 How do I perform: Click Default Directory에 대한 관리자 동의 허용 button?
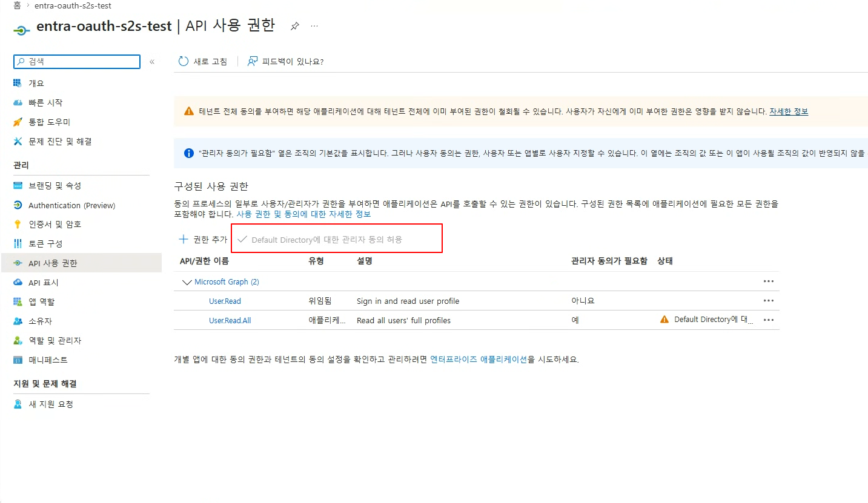click(x=320, y=240)
